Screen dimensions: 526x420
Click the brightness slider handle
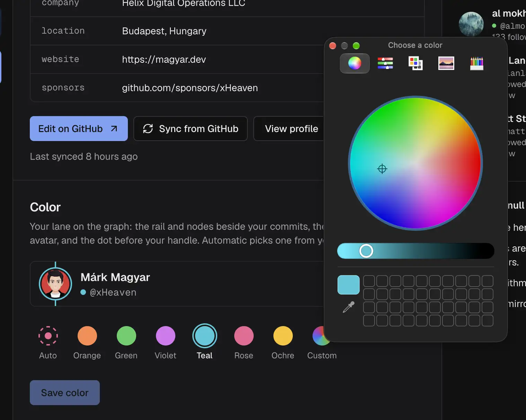tap(366, 251)
